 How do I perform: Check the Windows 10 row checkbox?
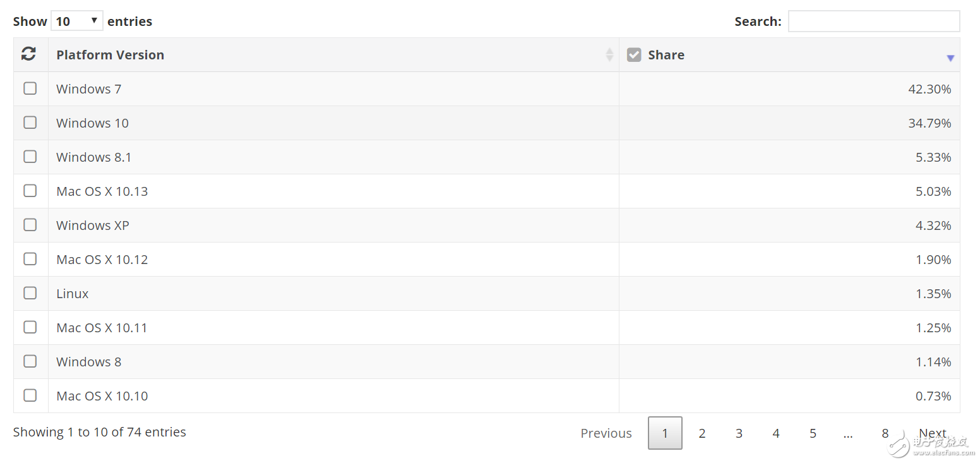[30, 123]
